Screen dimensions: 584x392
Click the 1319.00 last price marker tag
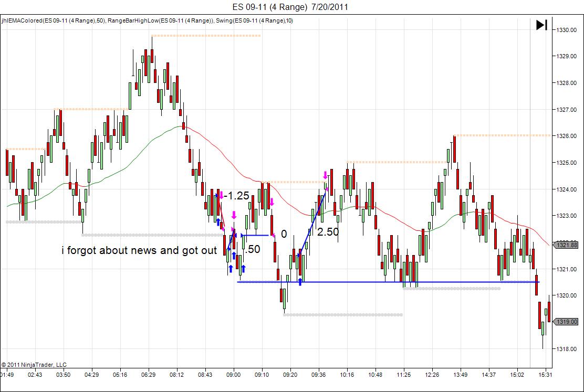point(566,322)
